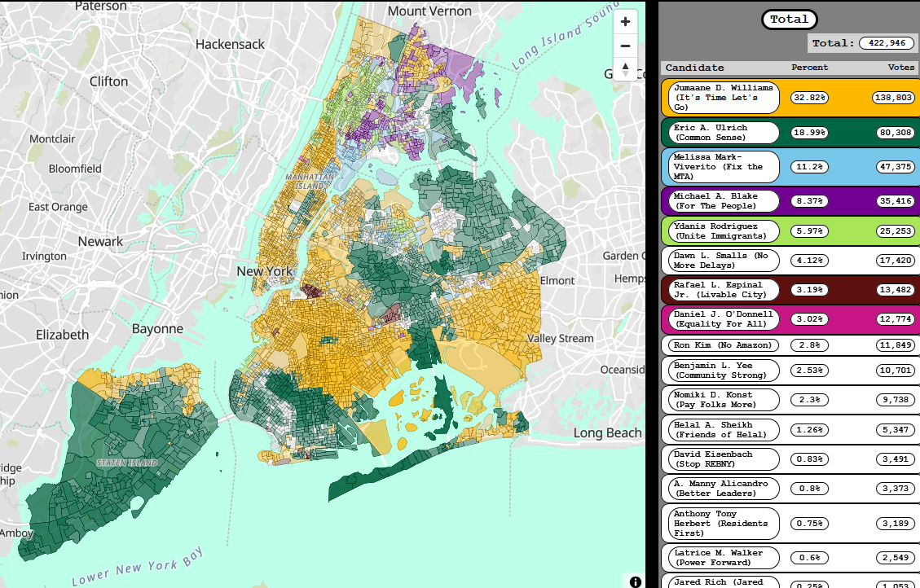Click Williams' 32.82% percent value
The height and width of the screenshot is (588, 920).
(810, 97)
